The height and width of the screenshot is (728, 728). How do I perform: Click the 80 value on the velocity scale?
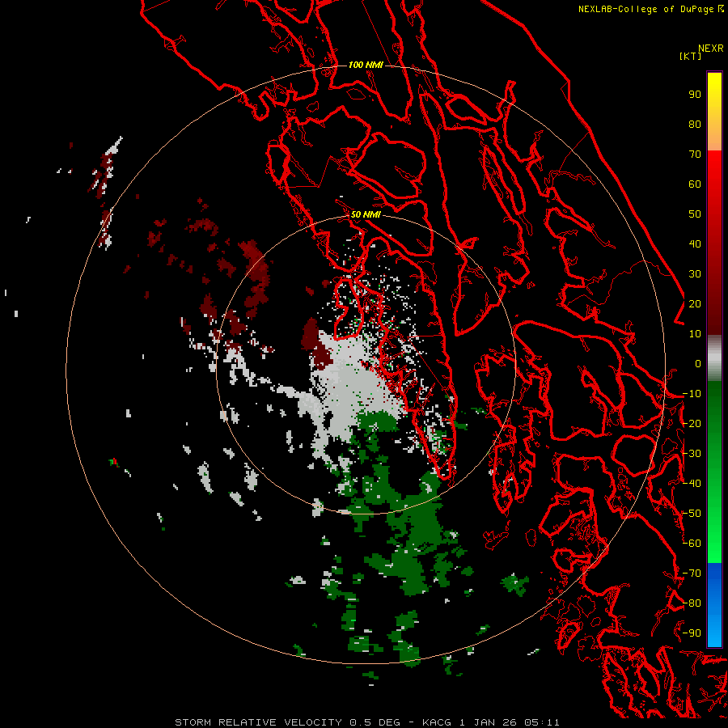695,125
